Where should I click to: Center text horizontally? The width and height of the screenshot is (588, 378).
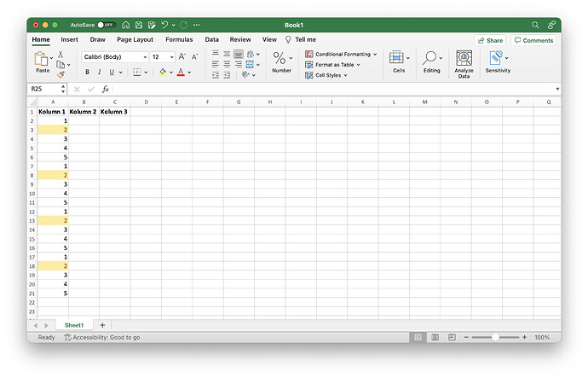tap(227, 64)
